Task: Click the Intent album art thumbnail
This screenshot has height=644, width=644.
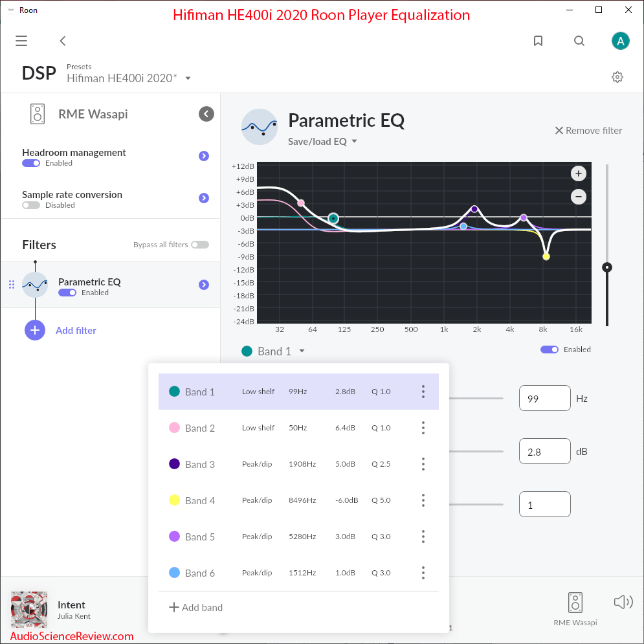Action: click(x=28, y=610)
